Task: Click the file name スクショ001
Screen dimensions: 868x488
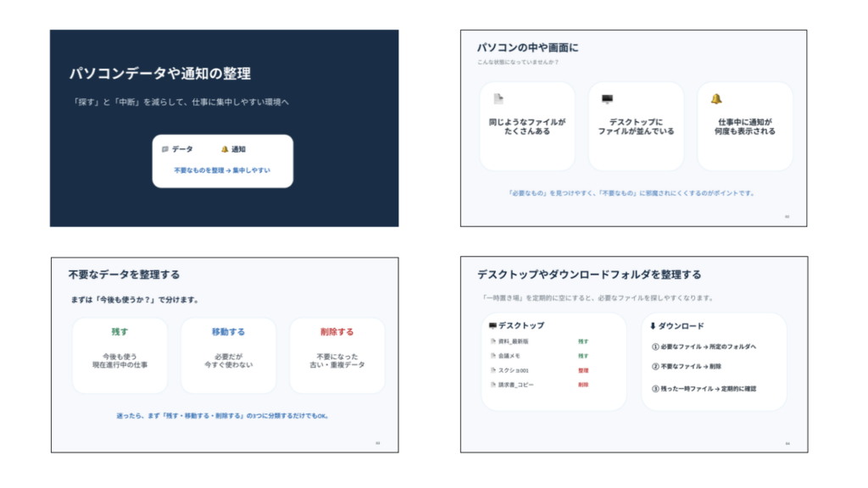Action: click(513, 370)
